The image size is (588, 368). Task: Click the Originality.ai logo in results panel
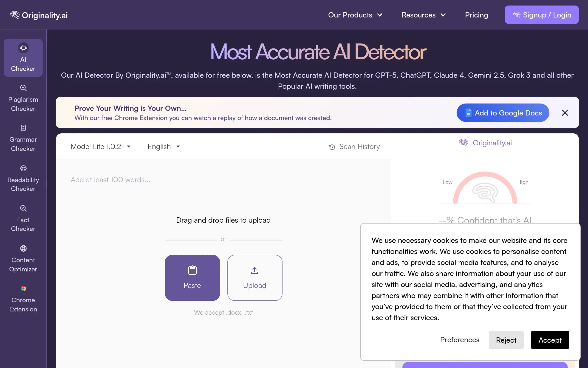(x=485, y=143)
